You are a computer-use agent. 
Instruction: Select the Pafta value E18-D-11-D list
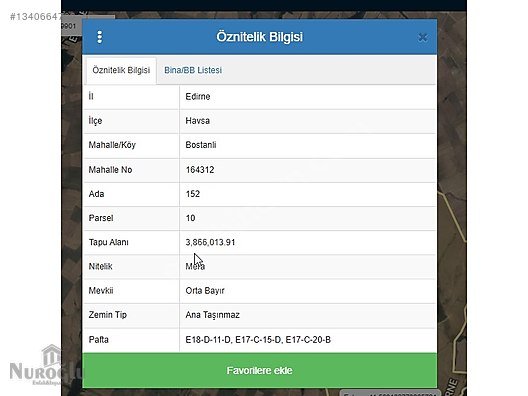(x=258, y=339)
